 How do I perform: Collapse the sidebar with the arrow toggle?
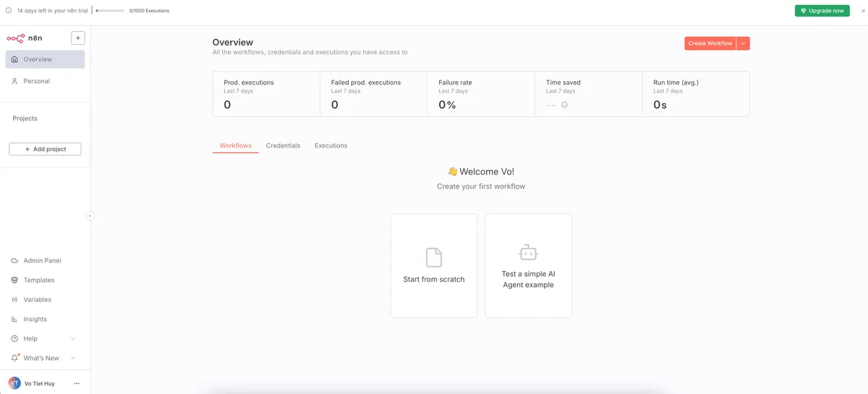[x=90, y=215]
